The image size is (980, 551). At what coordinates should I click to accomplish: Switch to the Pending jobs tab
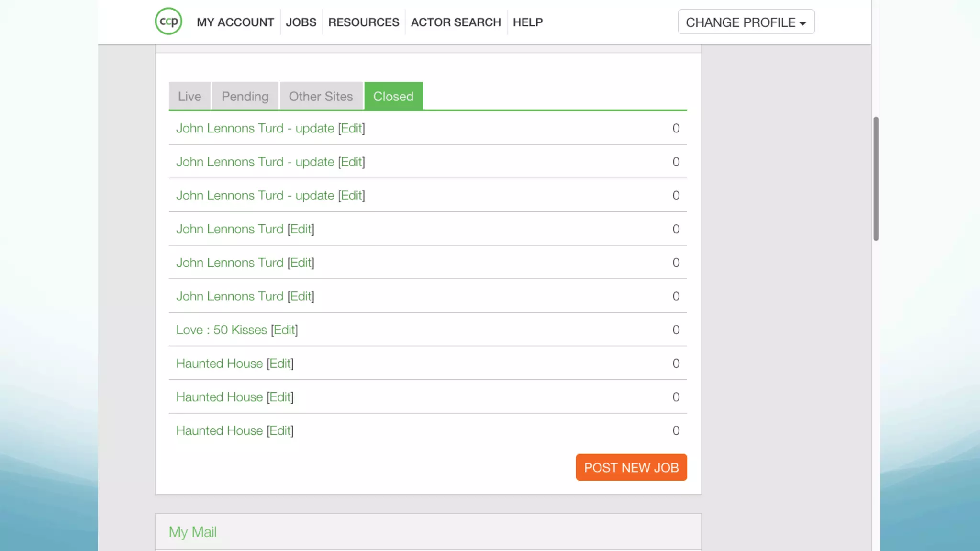pyautogui.click(x=245, y=96)
